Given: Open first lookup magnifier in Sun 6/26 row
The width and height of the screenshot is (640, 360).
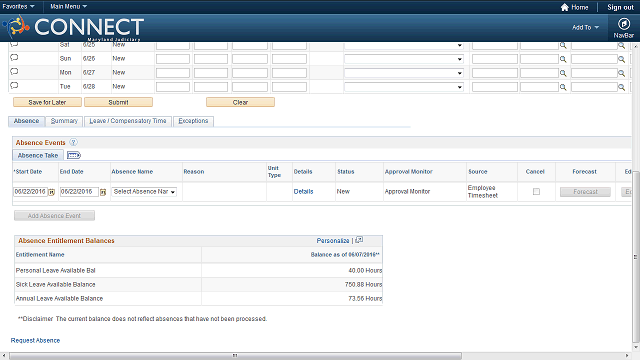Looking at the screenshot, I should click(563, 59).
